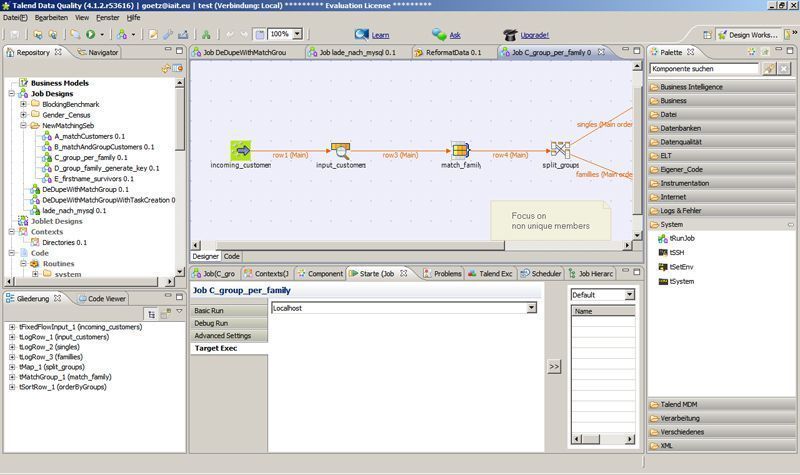The width and height of the screenshot is (800, 475).
Task: Click the Undo arrow in toolbar
Action: point(230,34)
